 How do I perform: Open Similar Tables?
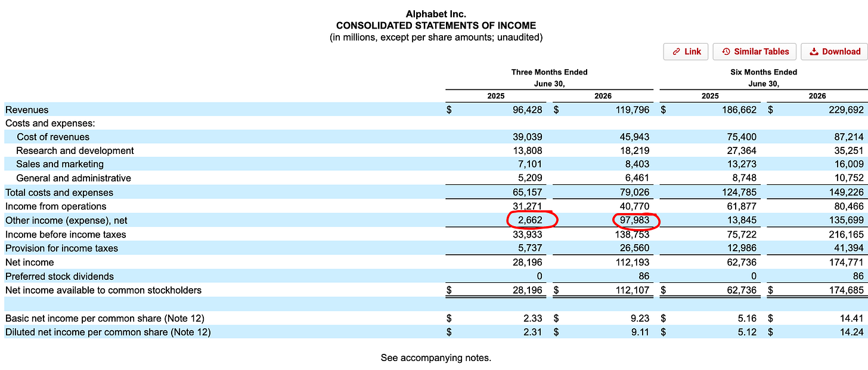coord(755,51)
